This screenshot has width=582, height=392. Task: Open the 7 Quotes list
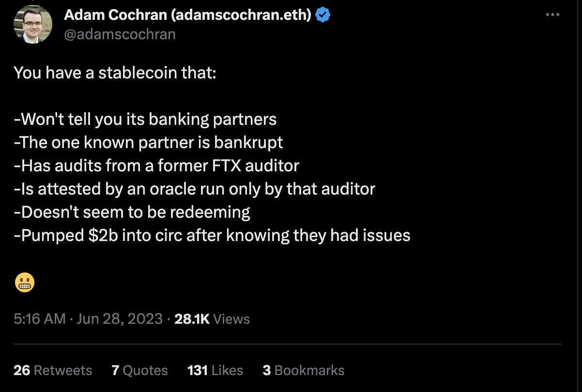(139, 371)
